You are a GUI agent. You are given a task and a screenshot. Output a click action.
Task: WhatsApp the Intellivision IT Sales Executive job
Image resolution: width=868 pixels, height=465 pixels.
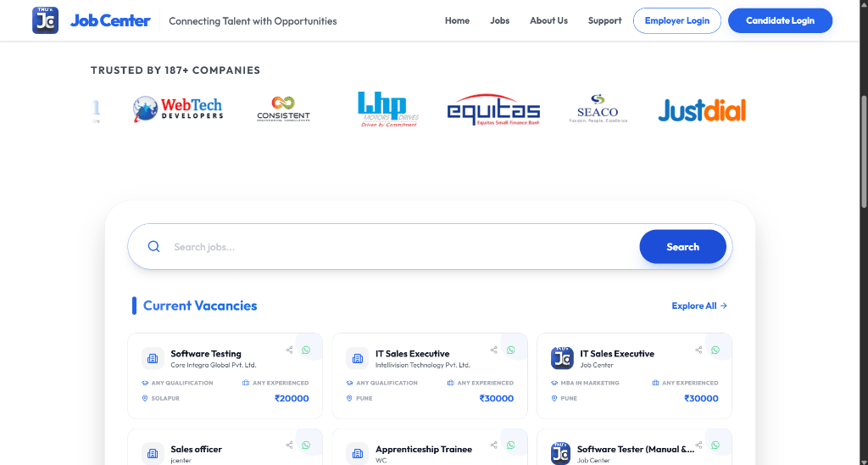511,350
